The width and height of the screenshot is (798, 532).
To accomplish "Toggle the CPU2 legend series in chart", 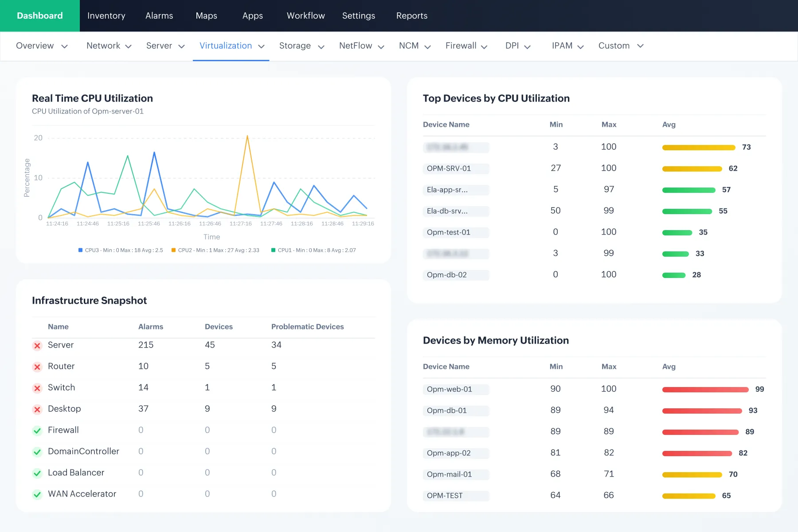I will coord(215,250).
